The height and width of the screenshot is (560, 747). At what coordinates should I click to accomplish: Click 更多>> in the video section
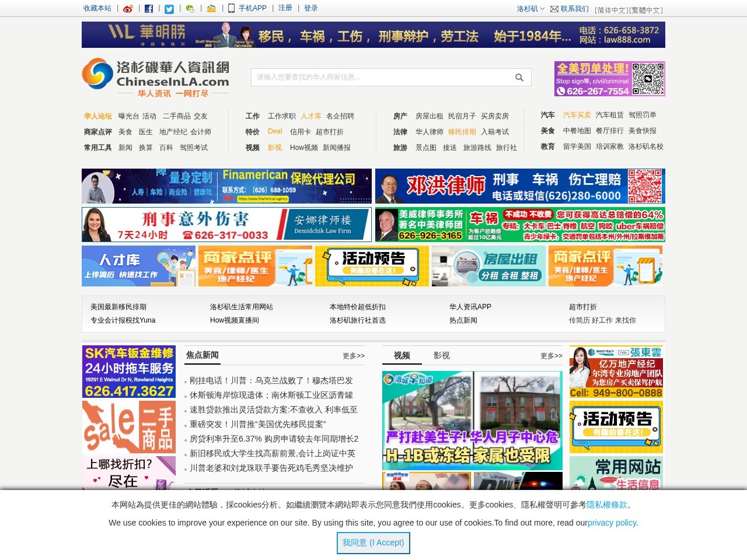(551, 356)
